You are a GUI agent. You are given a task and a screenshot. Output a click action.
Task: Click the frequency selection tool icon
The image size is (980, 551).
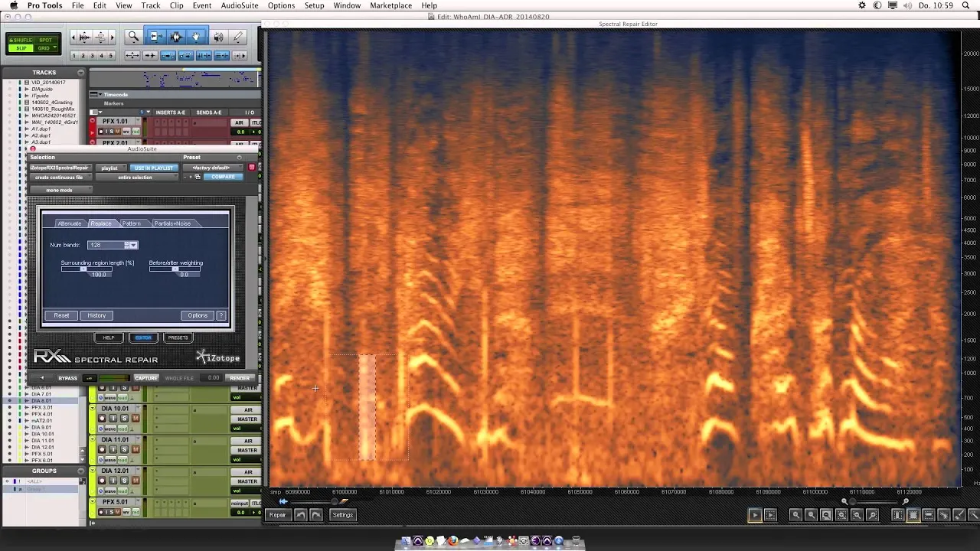pos(929,515)
